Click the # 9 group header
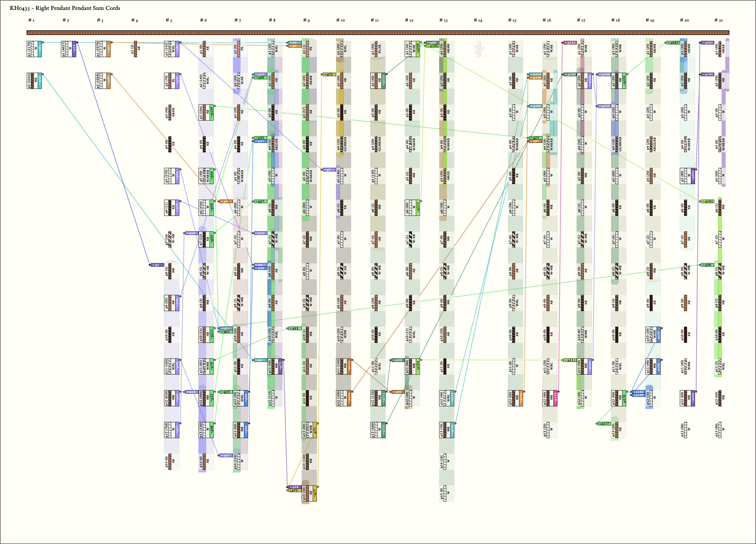 306,20
